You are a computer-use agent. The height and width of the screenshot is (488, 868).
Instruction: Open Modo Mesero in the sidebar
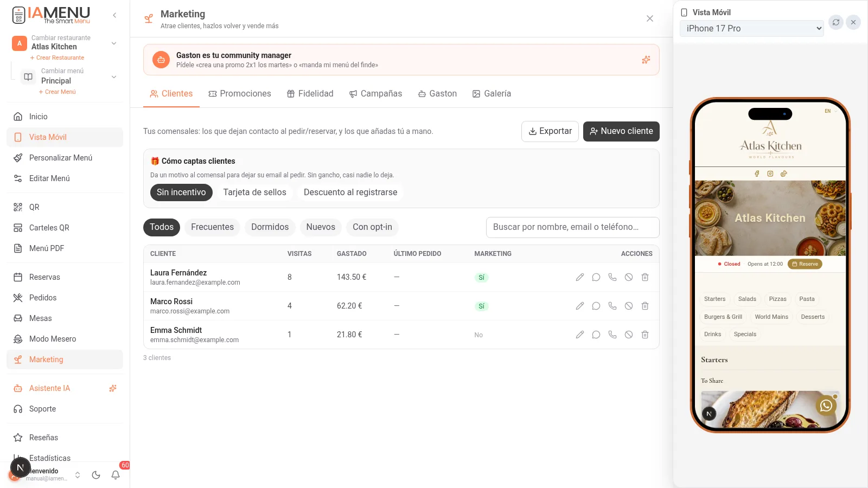coord(65,339)
